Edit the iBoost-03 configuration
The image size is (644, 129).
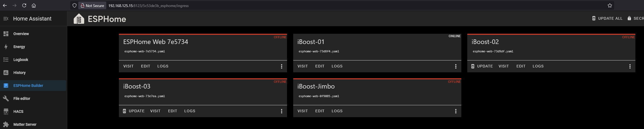pyautogui.click(x=172, y=111)
